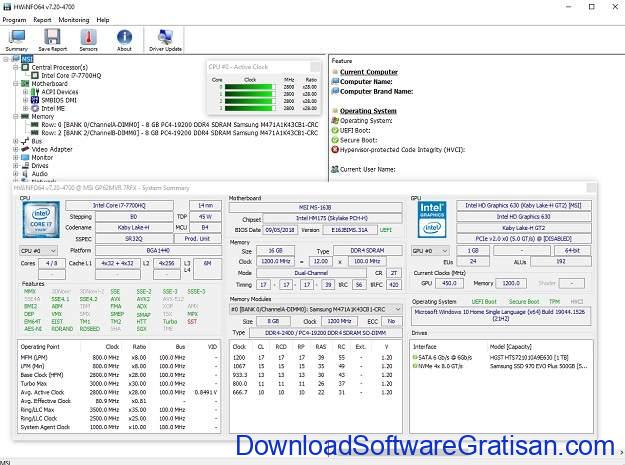Click the Motherboard tree icon
This screenshot has width=625, height=465.
25,84
